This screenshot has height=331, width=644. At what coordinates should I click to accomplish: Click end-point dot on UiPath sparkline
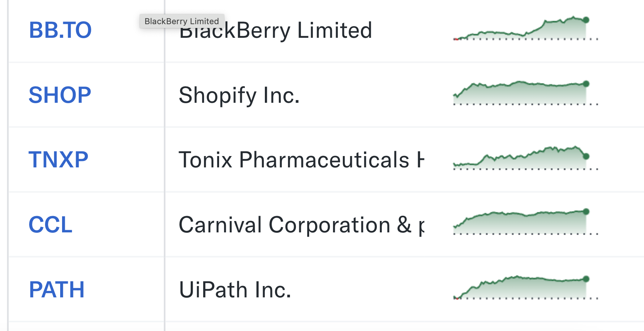(x=586, y=279)
